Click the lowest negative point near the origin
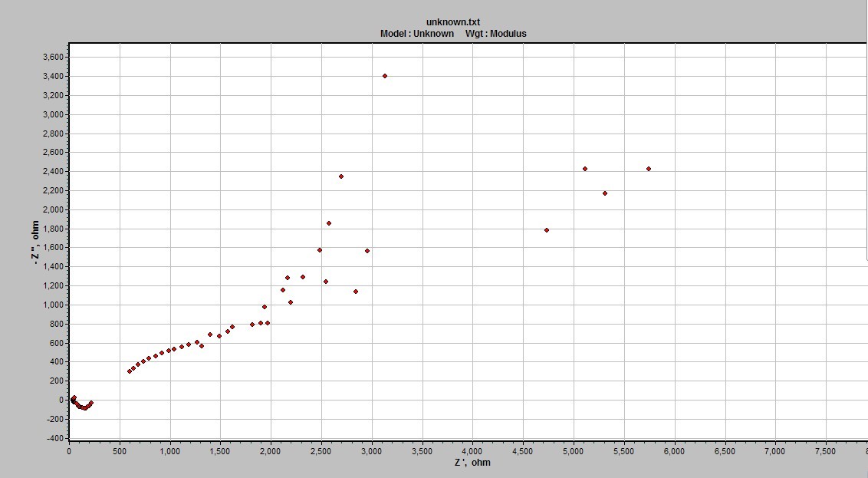Image resolution: width=868 pixels, height=478 pixels. (x=84, y=408)
